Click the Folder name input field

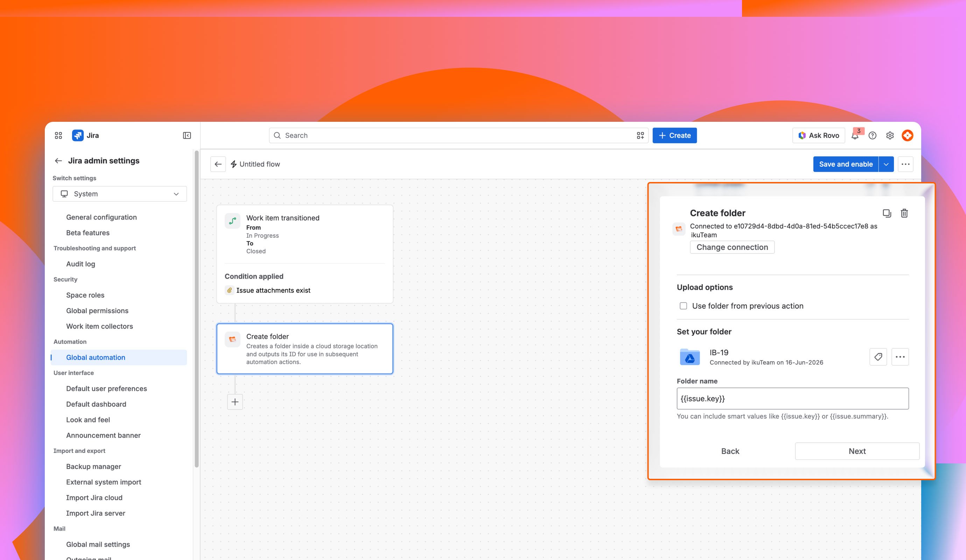(793, 399)
